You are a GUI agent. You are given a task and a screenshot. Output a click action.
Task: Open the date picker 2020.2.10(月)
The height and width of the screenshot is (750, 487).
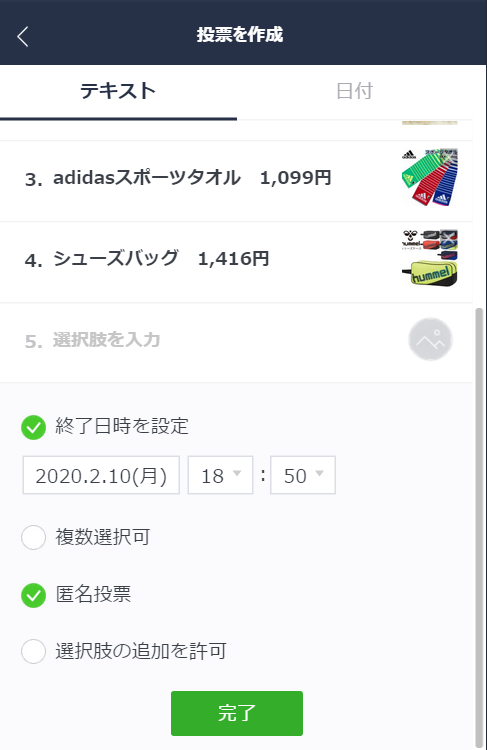(101, 475)
